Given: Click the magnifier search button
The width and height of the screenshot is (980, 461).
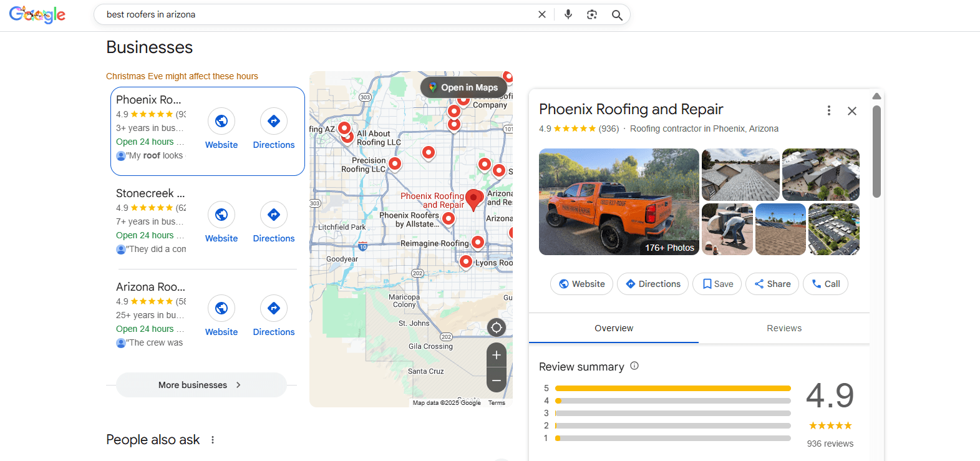Looking at the screenshot, I should pos(617,15).
